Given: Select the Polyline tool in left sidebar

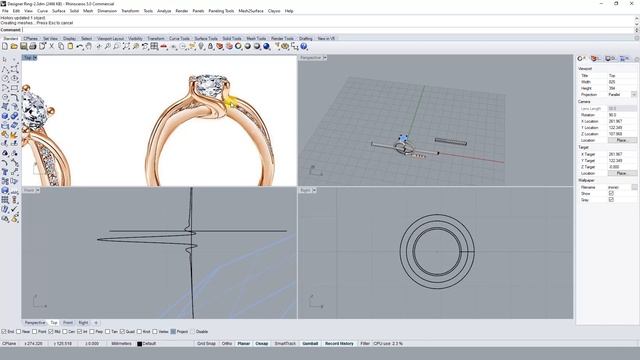Looking at the screenshot, I should click(x=5, y=69).
